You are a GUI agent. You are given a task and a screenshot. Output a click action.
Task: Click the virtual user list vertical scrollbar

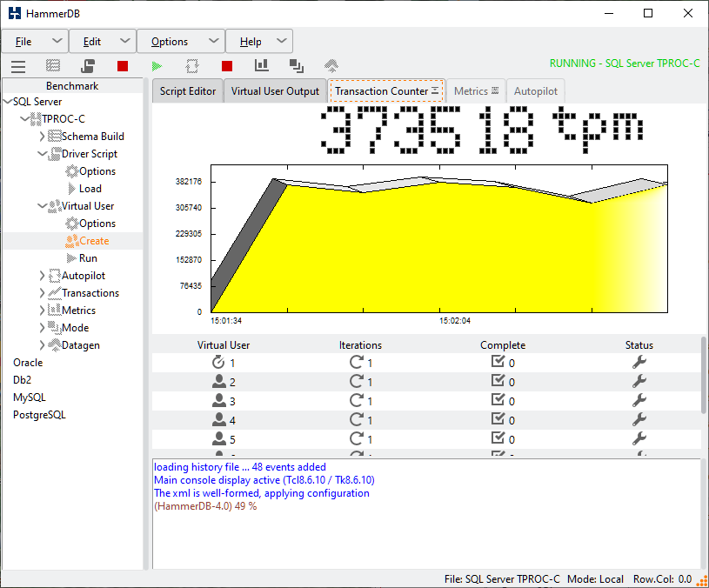tap(703, 374)
